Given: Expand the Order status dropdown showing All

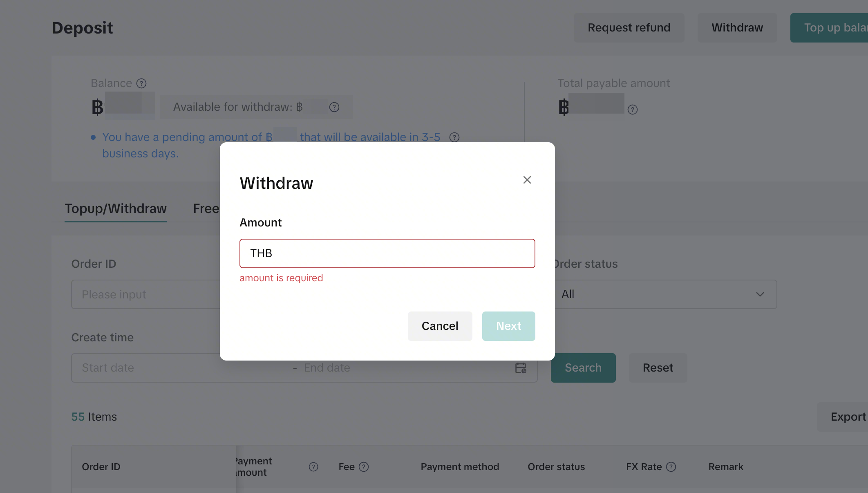Looking at the screenshot, I should pos(665,294).
